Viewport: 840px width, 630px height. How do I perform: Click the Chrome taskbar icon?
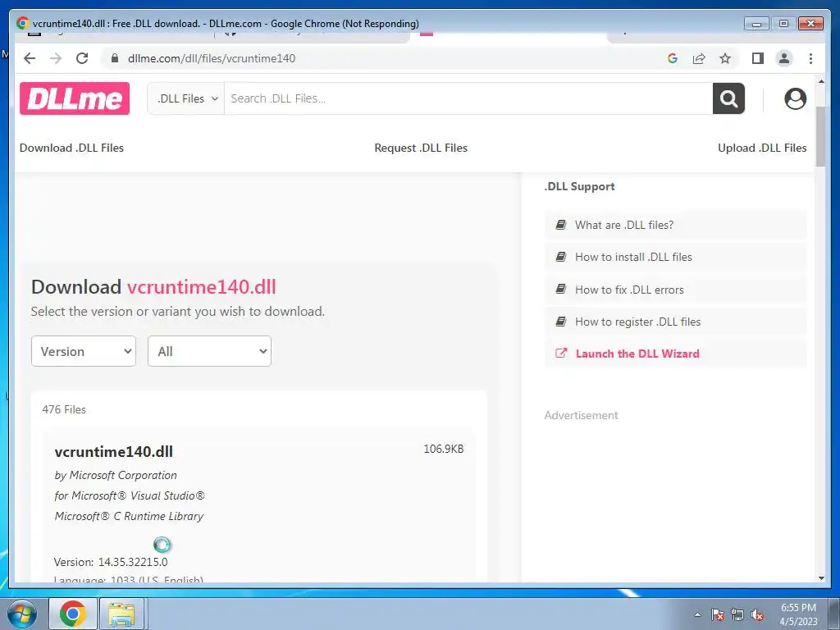[73, 614]
